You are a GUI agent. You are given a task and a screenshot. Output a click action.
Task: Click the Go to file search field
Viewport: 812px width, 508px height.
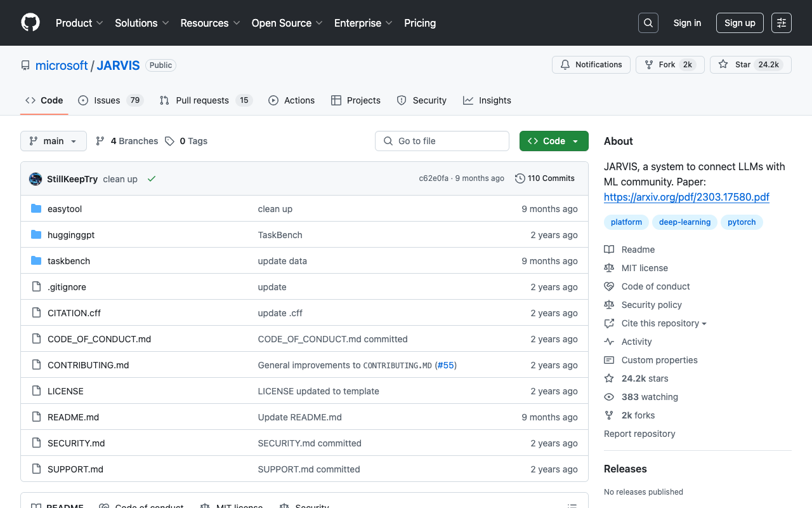click(442, 141)
